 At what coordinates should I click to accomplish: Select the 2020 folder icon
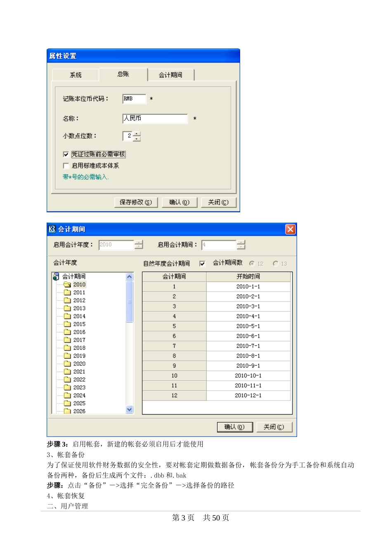pos(67,364)
